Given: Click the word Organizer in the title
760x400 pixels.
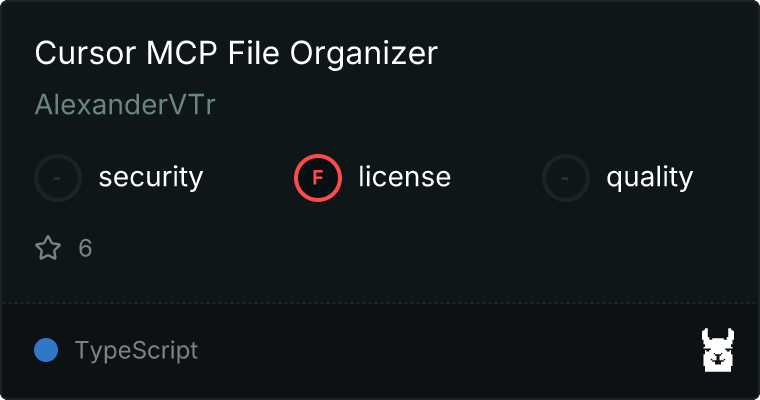Looking at the screenshot, I should (x=364, y=54).
